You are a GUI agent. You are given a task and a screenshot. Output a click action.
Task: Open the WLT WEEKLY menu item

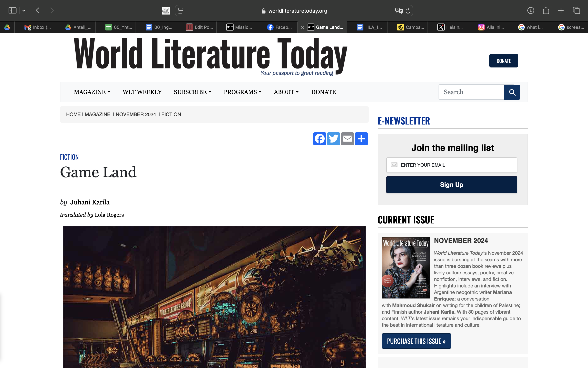point(142,92)
